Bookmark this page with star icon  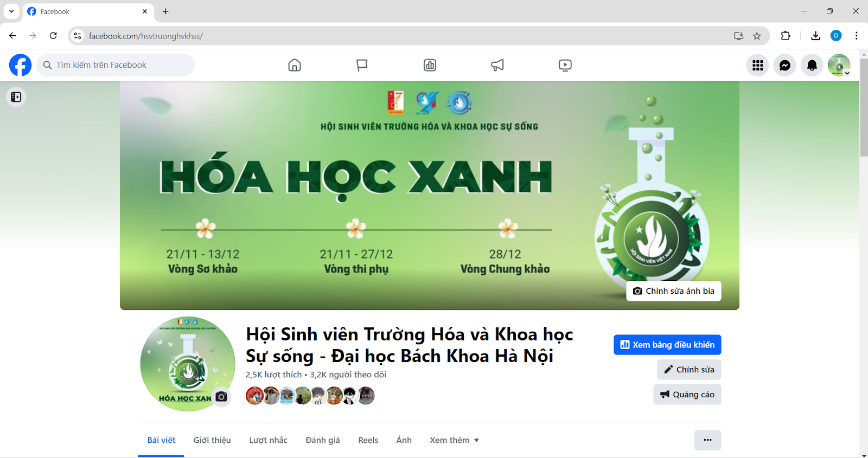click(x=757, y=36)
